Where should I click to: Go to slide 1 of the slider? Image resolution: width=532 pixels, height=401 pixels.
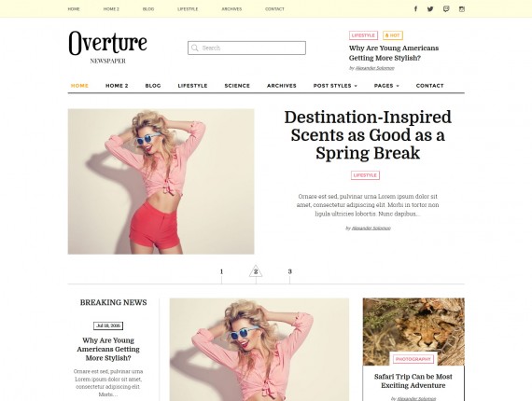click(221, 271)
